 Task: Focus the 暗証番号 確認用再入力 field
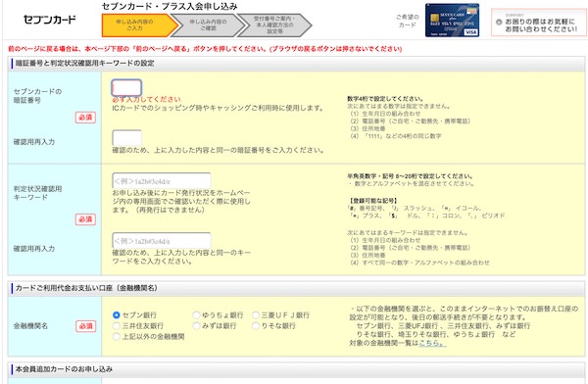coord(126,137)
